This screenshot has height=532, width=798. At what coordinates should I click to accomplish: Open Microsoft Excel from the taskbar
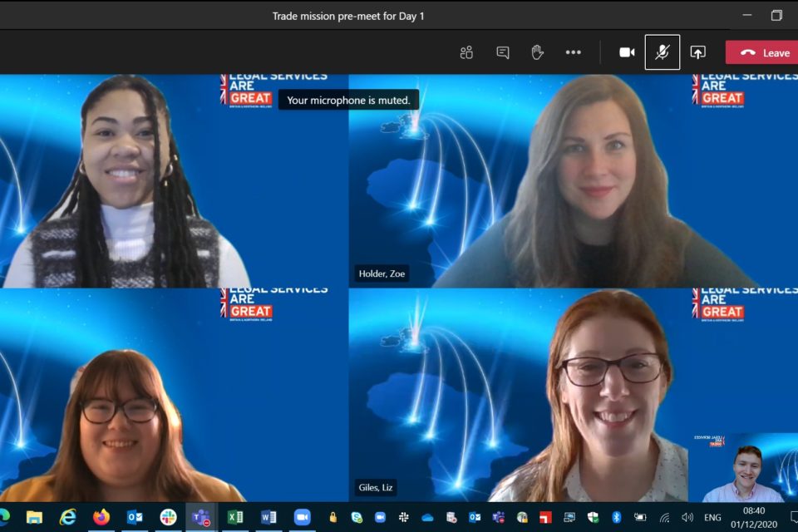tap(235, 516)
